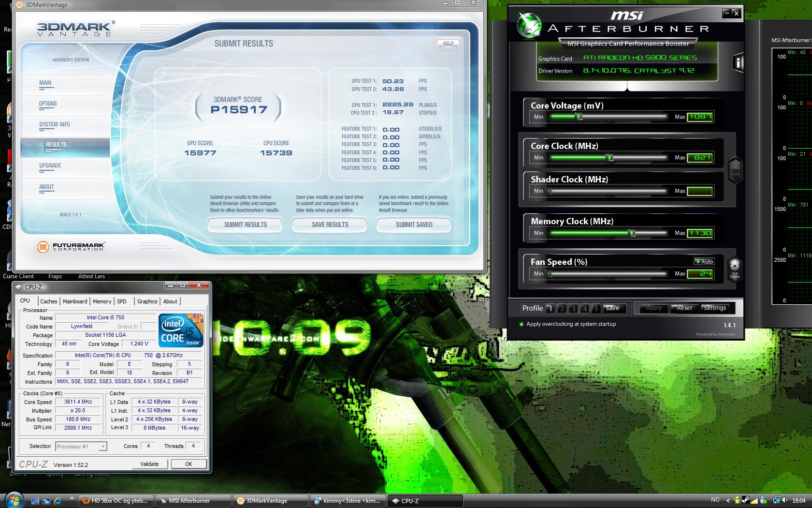
Task: Click the Intel Core i5 logo in CPU-Z
Action: (181, 330)
